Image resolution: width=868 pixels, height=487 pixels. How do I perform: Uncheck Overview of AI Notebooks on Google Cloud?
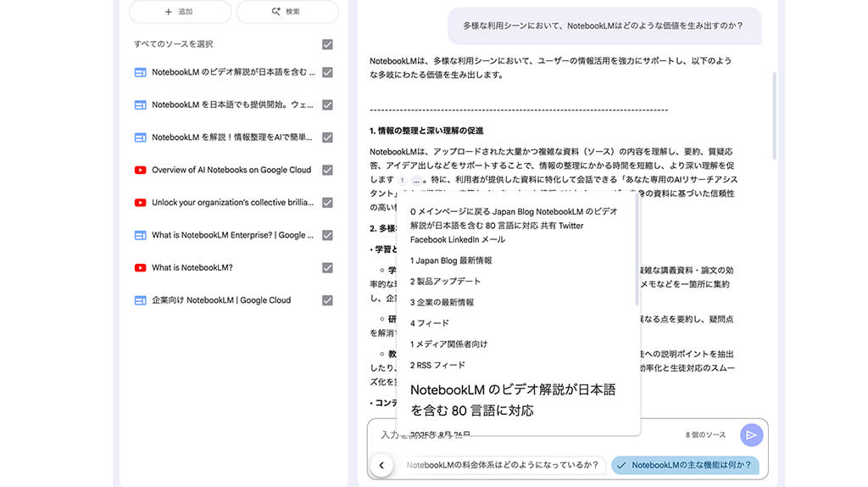[327, 170]
